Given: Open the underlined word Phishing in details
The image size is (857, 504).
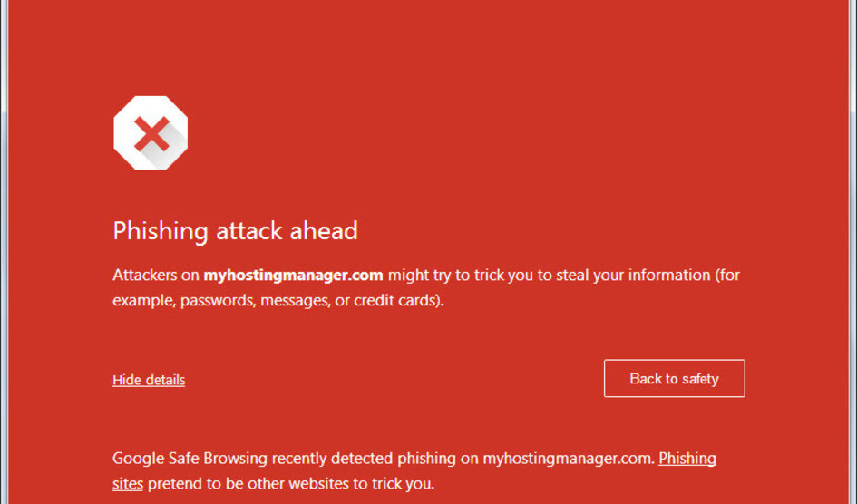Looking at the screenshot, I should [x=687, y=459].
